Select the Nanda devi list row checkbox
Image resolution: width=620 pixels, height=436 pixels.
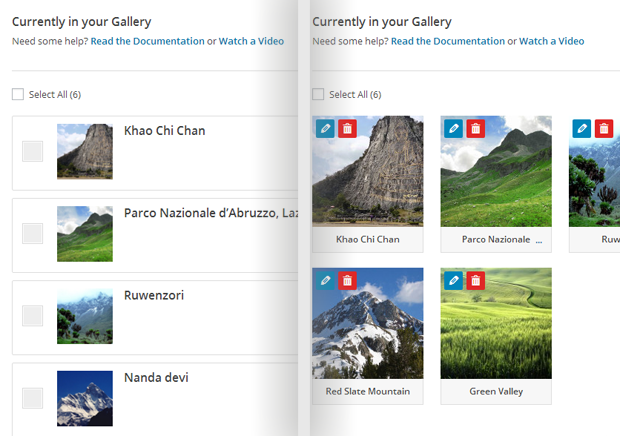click(x=32, y=398)
